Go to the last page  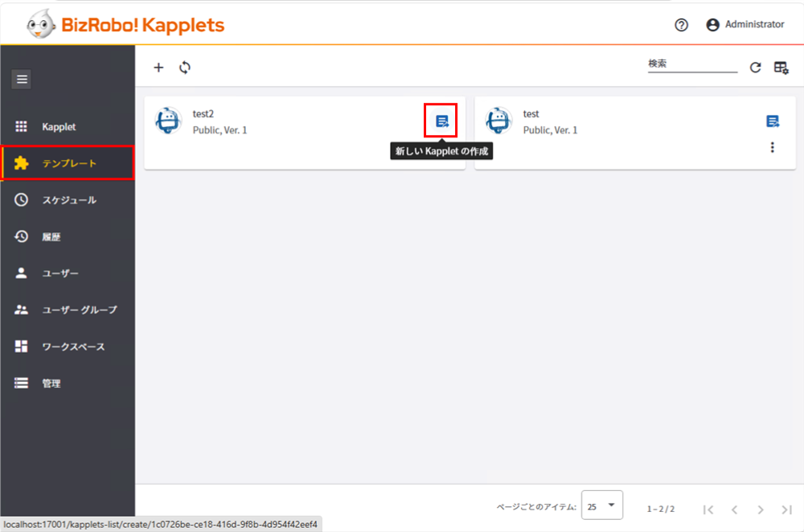pyautogui.click(x=786, y=509)
